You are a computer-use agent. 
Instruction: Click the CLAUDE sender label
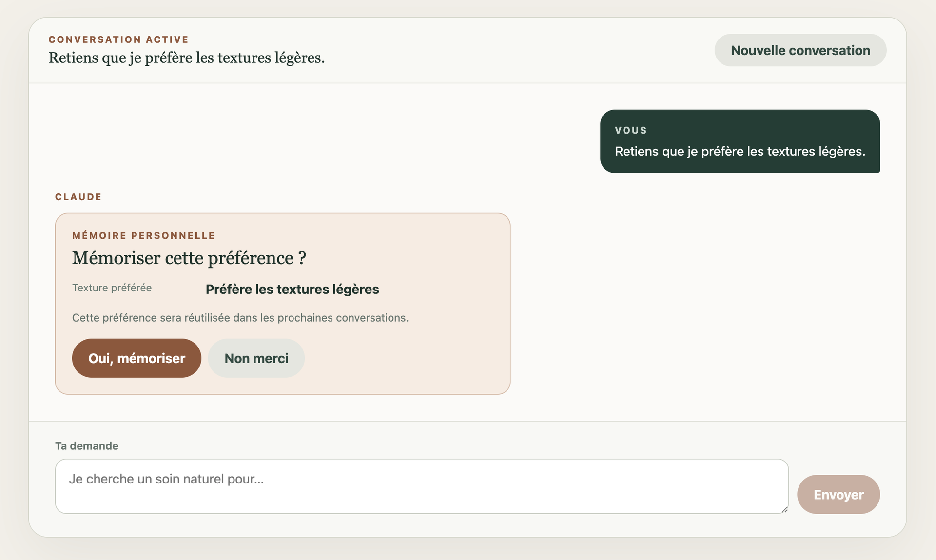point(78,197)
